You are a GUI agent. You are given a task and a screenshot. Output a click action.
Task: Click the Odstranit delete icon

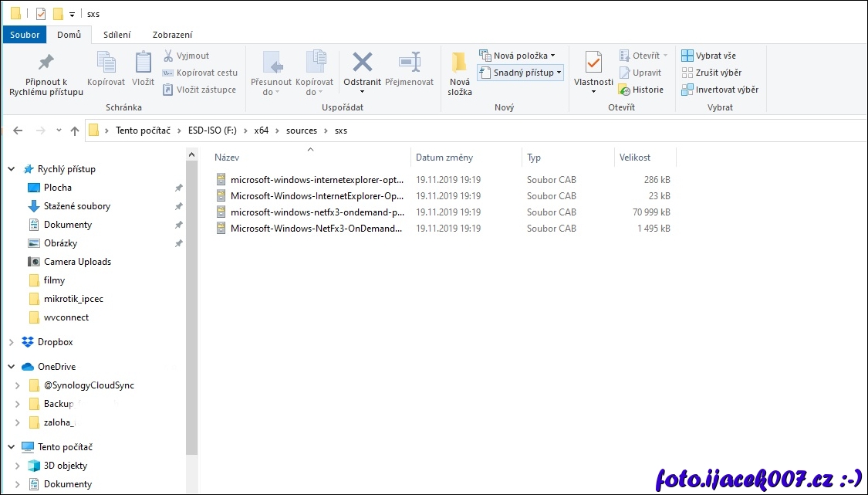(x=362, y=63)
